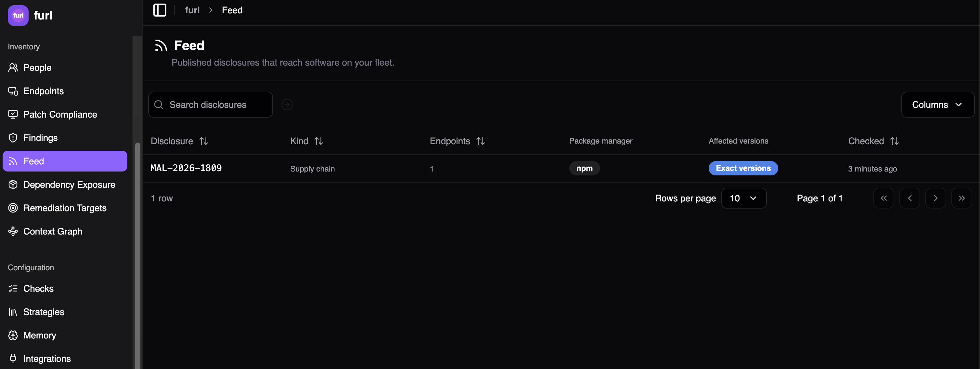Open Remediation Targets page
The image size is (980, 369).
[x=65, y=208]
